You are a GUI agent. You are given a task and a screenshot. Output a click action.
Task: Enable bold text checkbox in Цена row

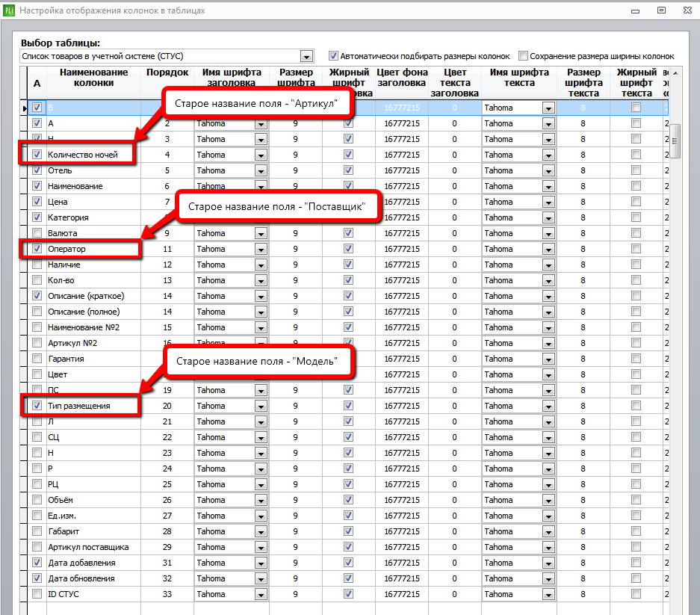[x=636, y=202]
